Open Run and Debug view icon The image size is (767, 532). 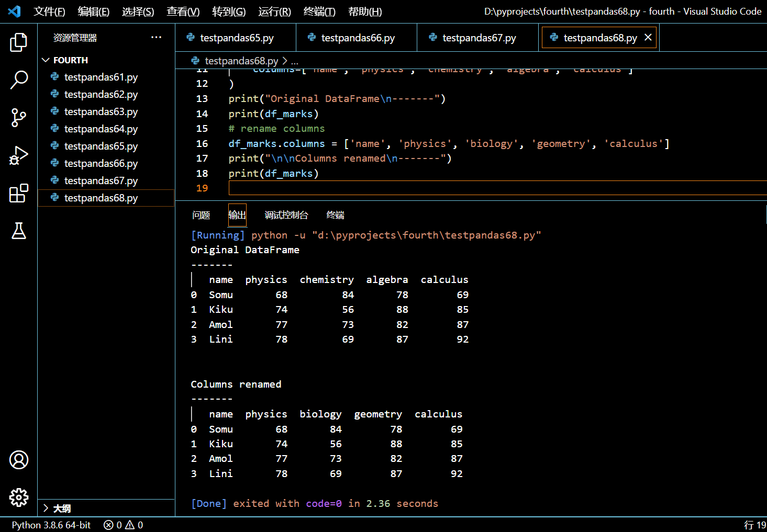coord(19,155)
